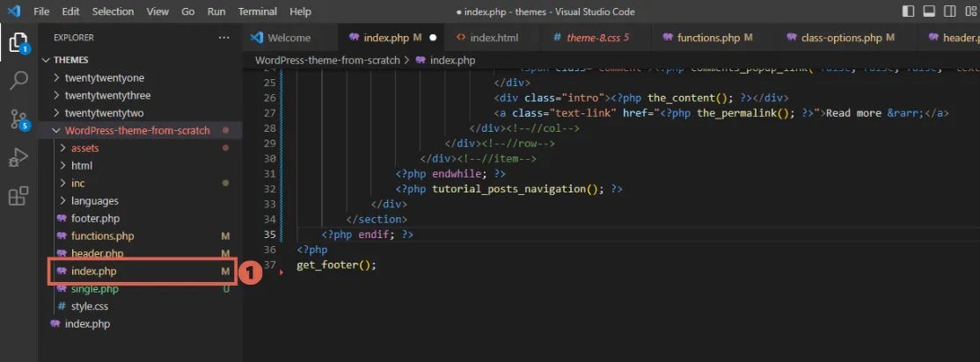The height and width of the screenshot is (362, 980).
Task: Open the Selection menu
Action: coord(113,11)
